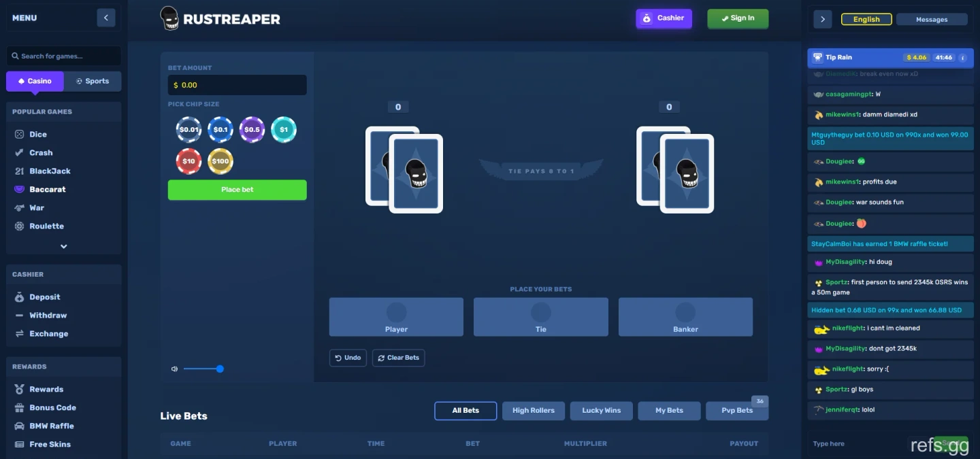
Task: Click username jenniferqt in chat
Action: pyautogui.click(x=843, y=410)
